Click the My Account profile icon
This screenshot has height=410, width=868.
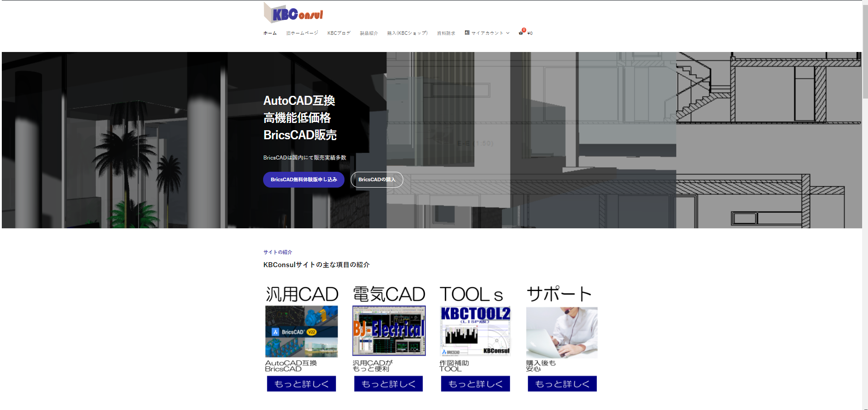click(467, 33)
